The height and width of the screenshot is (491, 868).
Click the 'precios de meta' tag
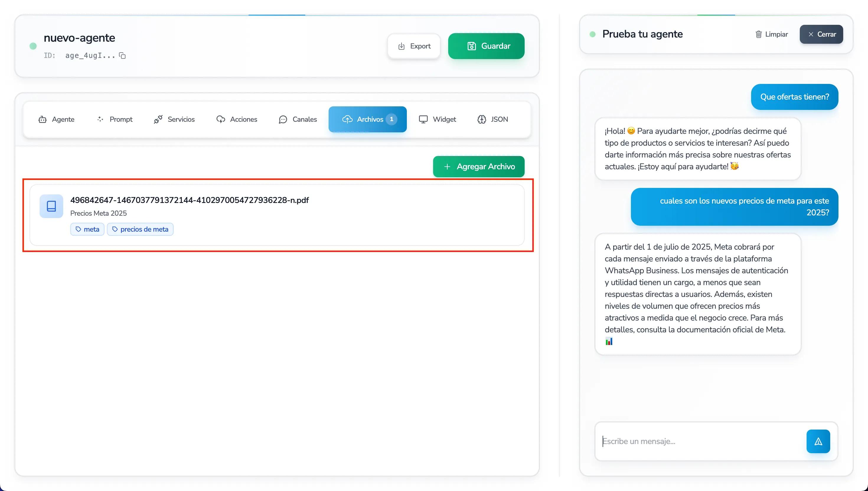point(140,229)
